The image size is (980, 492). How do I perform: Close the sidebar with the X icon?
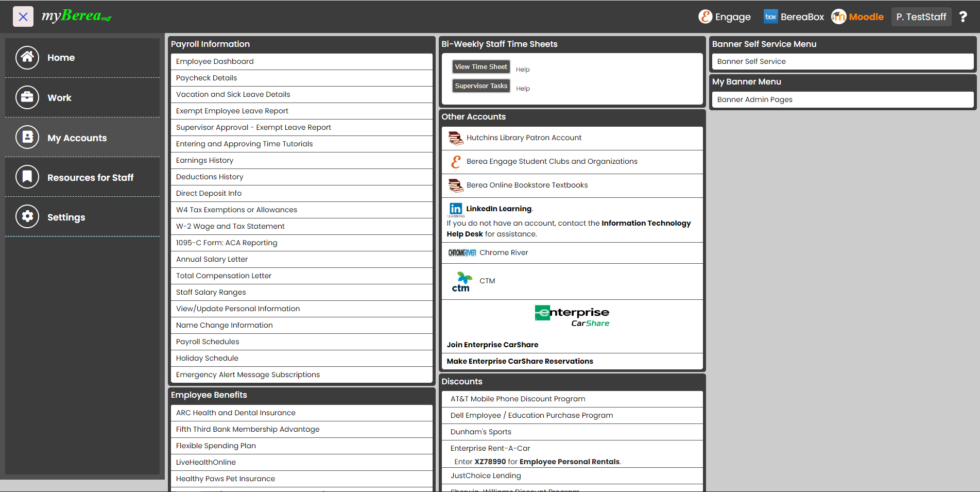[x=23, y=16]
